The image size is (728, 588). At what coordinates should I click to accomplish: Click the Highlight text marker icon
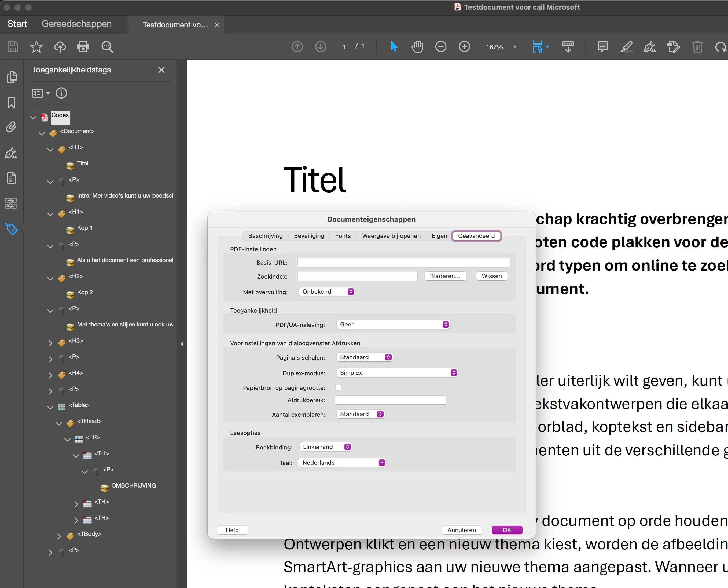tap(626, 46)
